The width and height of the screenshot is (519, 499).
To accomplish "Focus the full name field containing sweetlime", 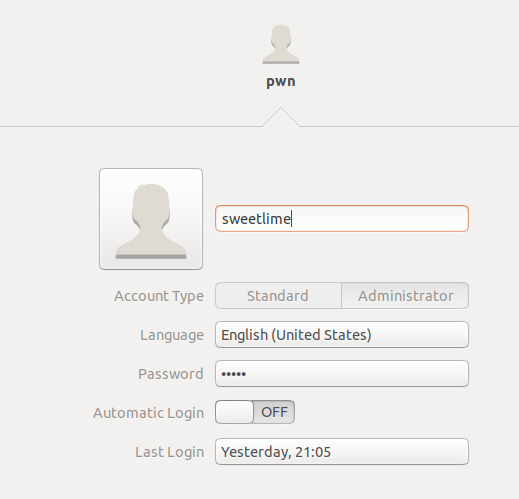I will tap(342, 219).
